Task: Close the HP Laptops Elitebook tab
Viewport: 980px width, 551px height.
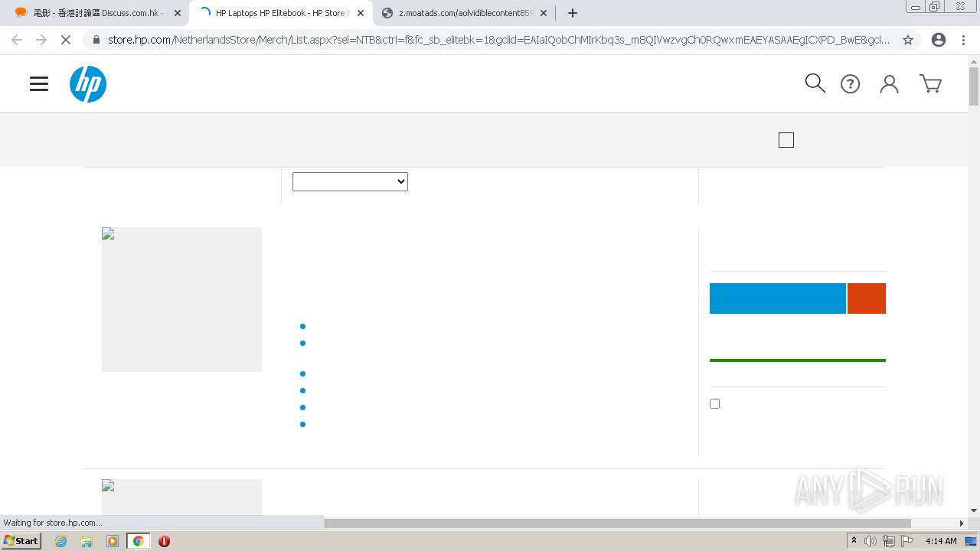Action: [361, 13]
